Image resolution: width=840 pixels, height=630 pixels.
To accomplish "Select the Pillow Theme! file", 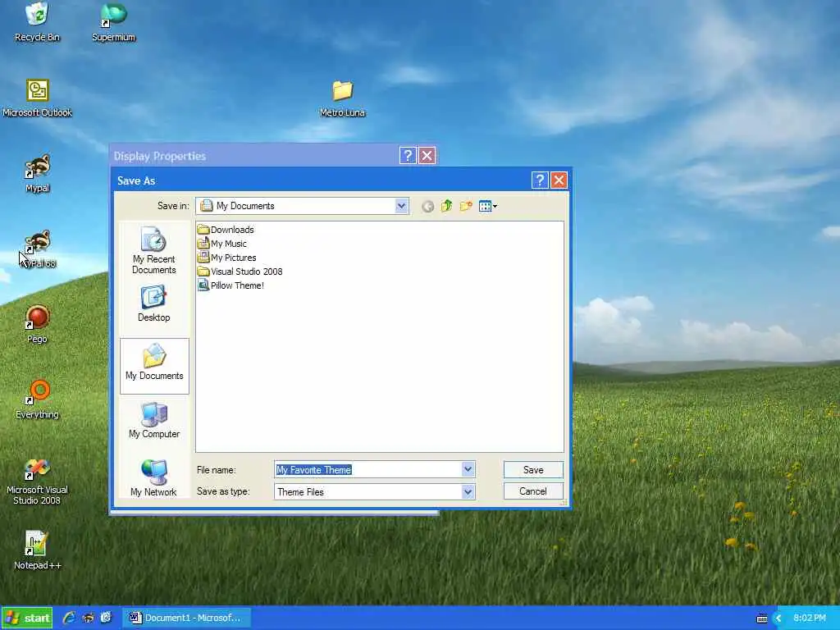I will point(231,285).
